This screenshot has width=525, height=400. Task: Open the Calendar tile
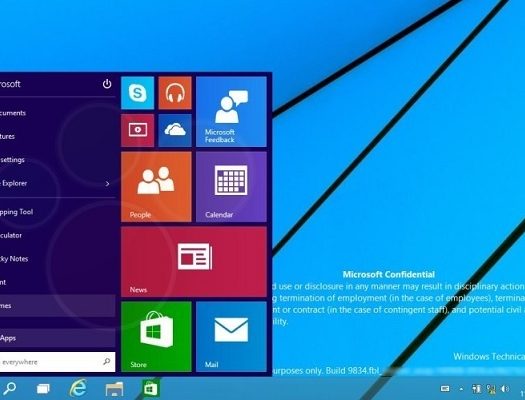pyautogui.click(x=231, y=186)
